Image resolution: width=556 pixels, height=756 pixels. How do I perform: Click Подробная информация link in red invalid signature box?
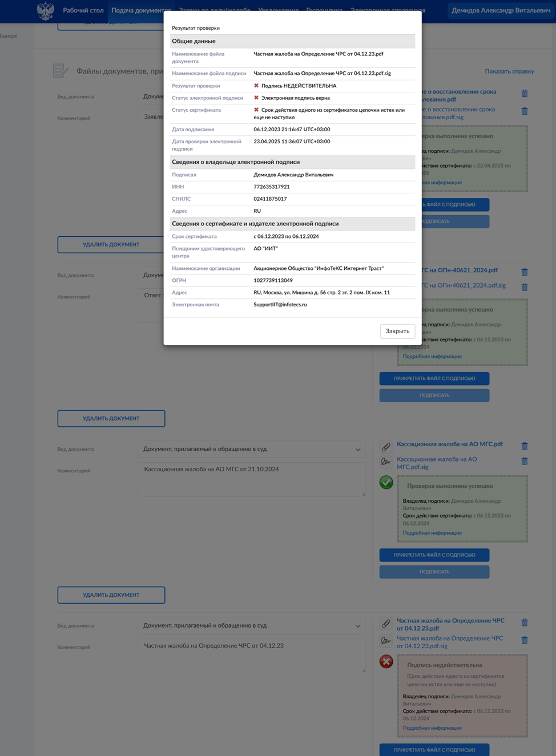432,728
